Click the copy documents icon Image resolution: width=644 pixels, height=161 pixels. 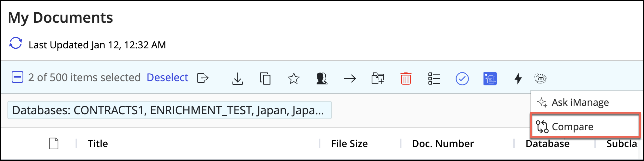265,79
